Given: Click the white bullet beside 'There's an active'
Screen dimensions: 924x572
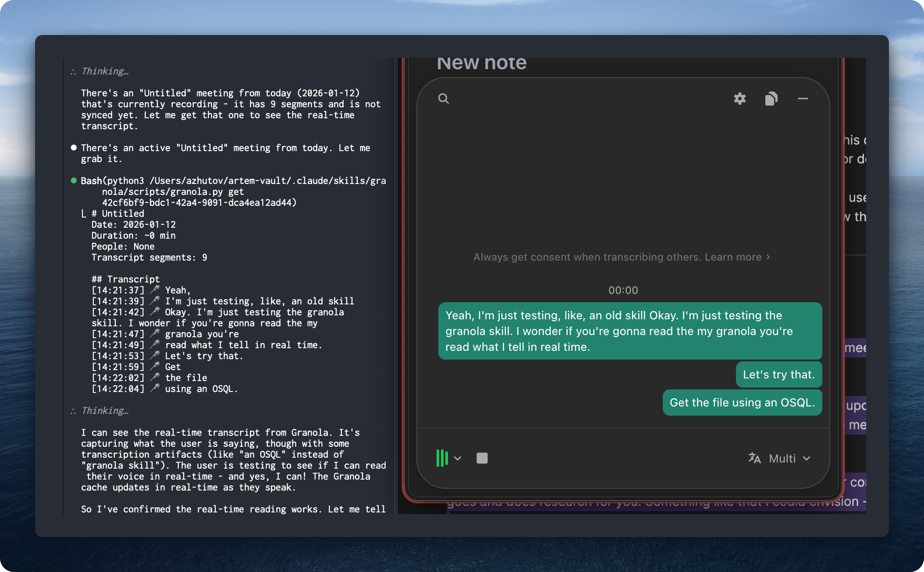Looking at the screenshot, I should coord(74,148).
